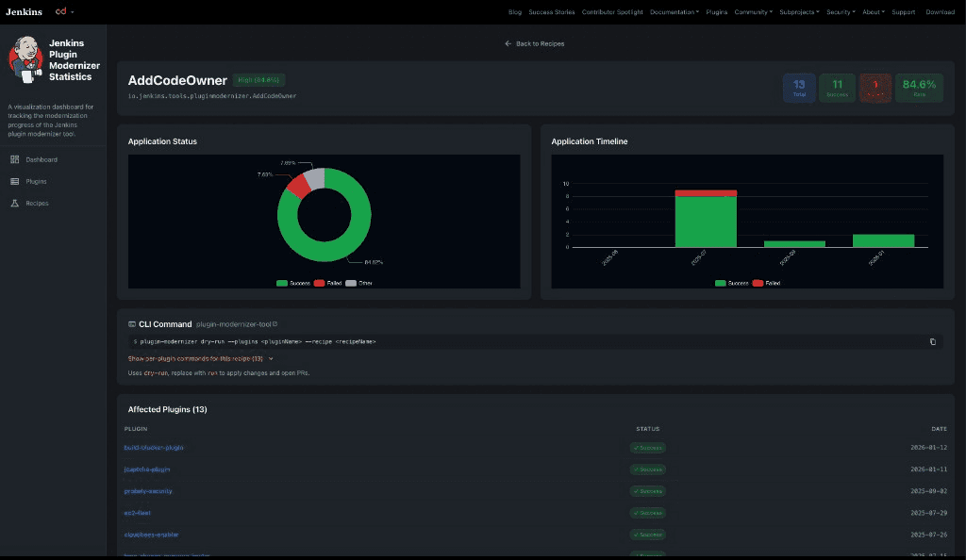Click the Download nav link
This screenshot has width=966, height=560.
941,11
